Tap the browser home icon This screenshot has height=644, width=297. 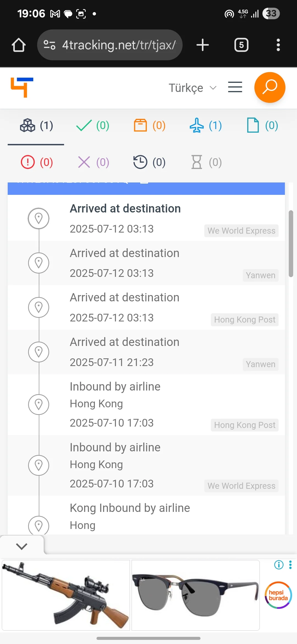[x=19, y=45]
